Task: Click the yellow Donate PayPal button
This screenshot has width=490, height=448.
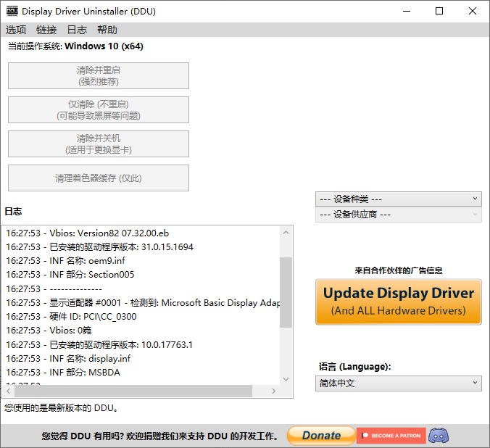Action: pyautogui.click(x=320, y=436)
